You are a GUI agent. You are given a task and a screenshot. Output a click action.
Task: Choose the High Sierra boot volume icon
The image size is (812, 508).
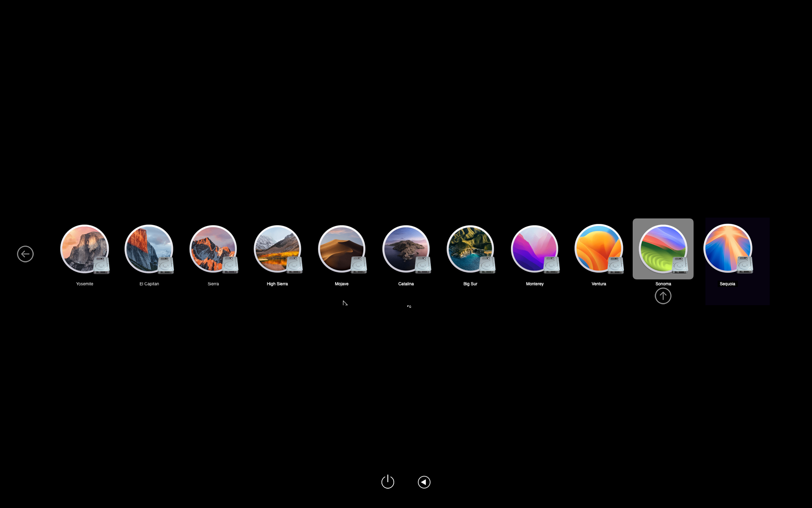coord(277,249)
